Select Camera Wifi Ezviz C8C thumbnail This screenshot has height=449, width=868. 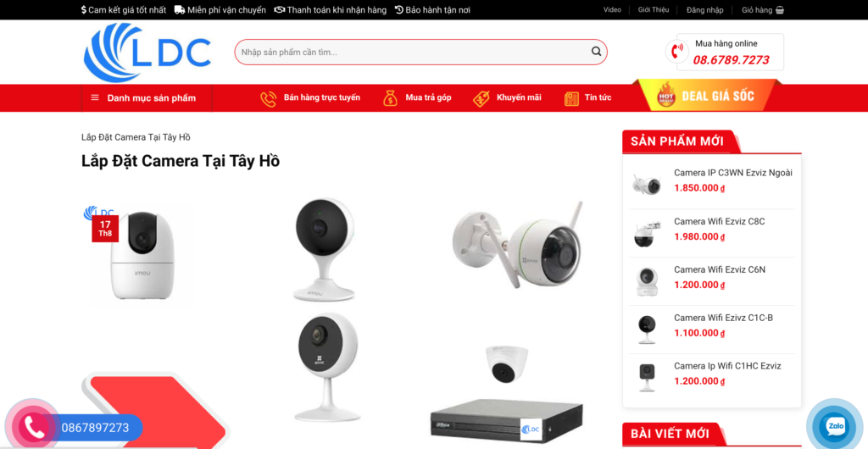point(647,233)
